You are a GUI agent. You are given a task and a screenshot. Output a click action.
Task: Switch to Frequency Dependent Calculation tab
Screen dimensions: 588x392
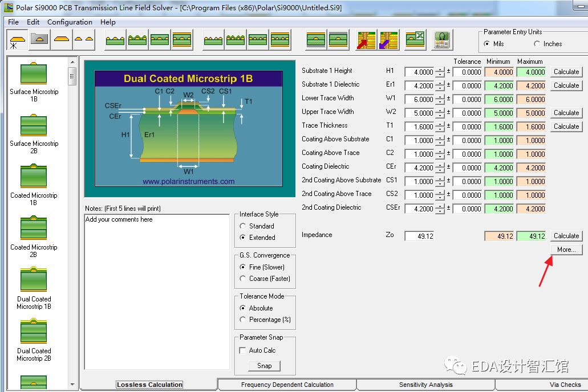[287, 385]
